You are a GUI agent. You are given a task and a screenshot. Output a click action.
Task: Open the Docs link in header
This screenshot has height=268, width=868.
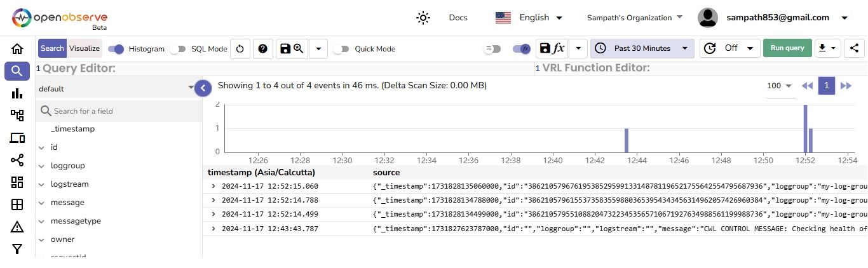pos(458,18)
